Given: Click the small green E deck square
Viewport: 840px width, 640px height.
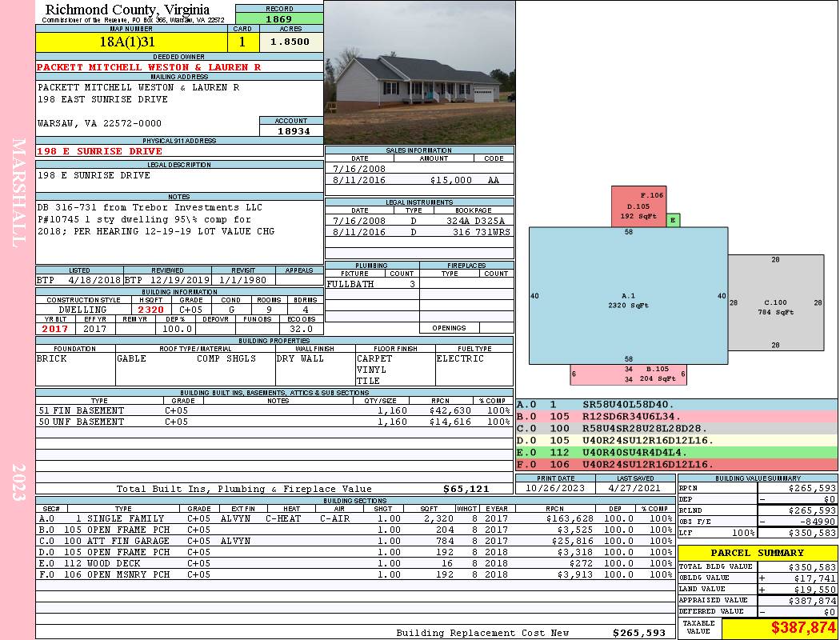Looking at the screenshot, I should (x=673, y=219).
